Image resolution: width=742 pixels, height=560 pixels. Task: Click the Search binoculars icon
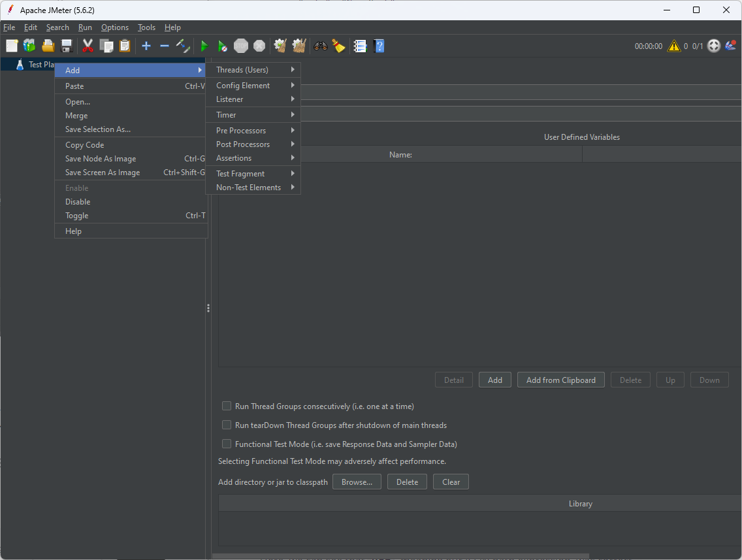pyautogui.click(x=320, y=46)
